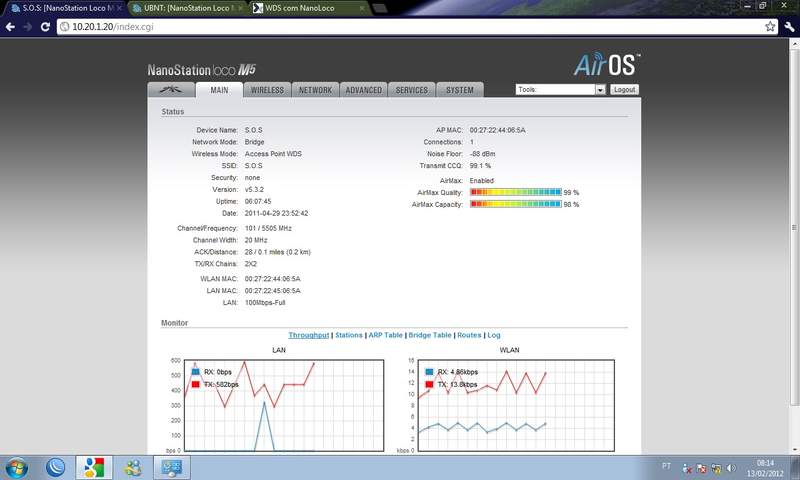The height and width of the screenshot is (480, 800).
Task: Click the AirOS logo
Action: [607, 65]
